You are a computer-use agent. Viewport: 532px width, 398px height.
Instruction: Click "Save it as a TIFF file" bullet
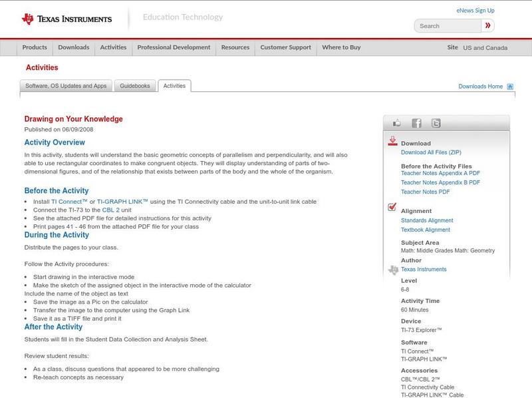[x=77, y=319]
